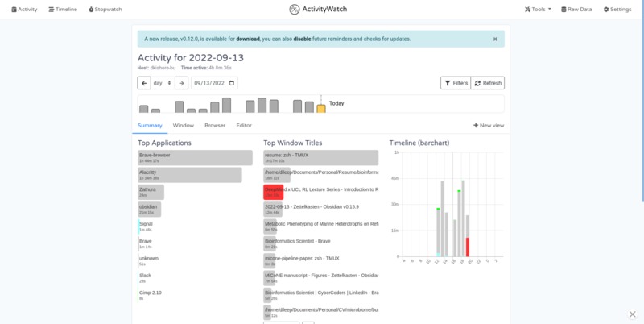The width and height of the screenshot is (644, 324).
Task: Select Alacritty bar in Top Applications
Action: point(190,175)
